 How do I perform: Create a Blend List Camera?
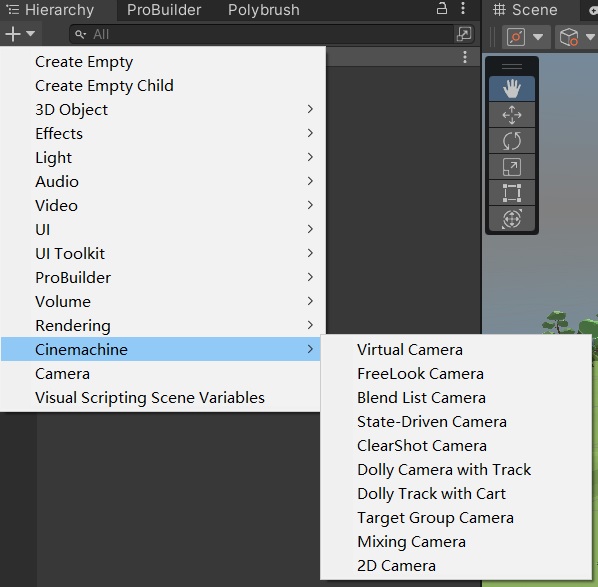pyautogui.click(x=456, y=398)
